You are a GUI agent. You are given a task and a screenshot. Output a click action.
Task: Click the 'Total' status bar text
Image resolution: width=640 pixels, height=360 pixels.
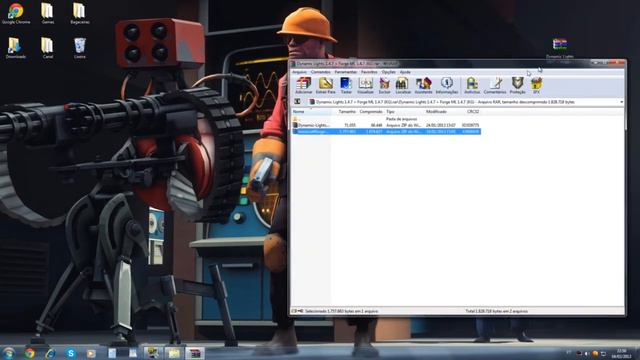(x=496, y=311)
